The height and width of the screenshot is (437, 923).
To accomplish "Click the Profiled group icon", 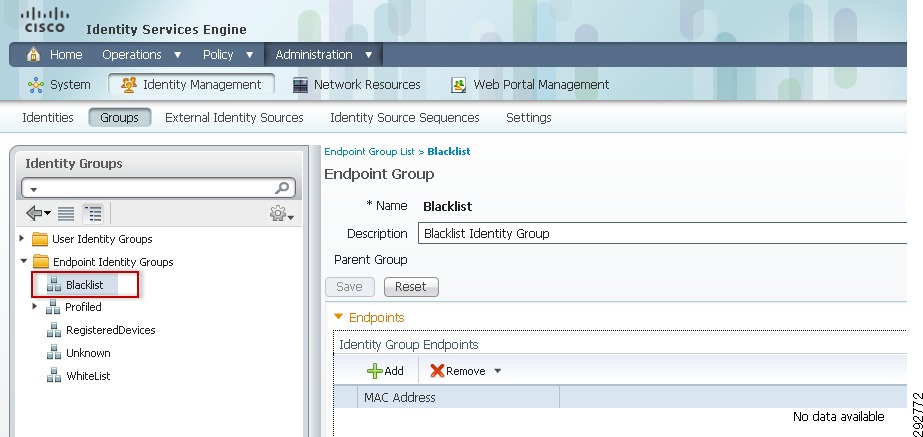I will [53, 307].
